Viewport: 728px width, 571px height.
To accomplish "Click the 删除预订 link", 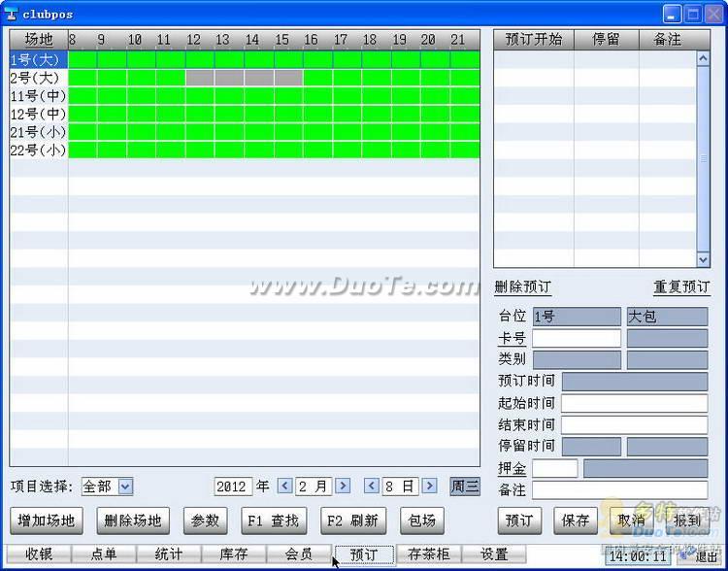I will [x=523, y=287].
